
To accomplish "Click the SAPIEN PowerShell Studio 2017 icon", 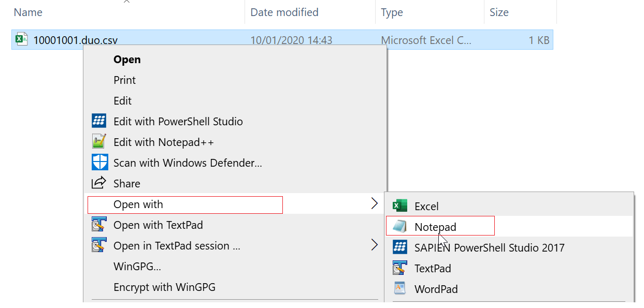I will coord(399,247).
